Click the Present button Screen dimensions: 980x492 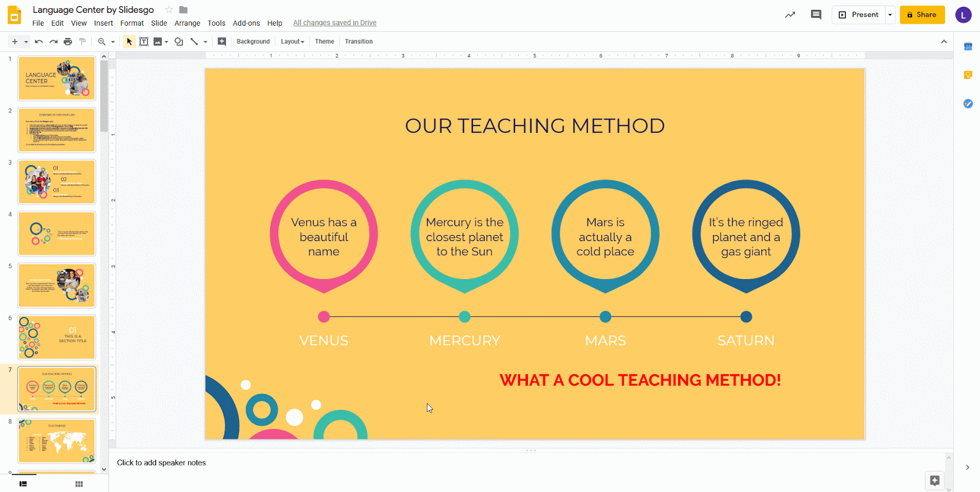(x=859, y=15)
